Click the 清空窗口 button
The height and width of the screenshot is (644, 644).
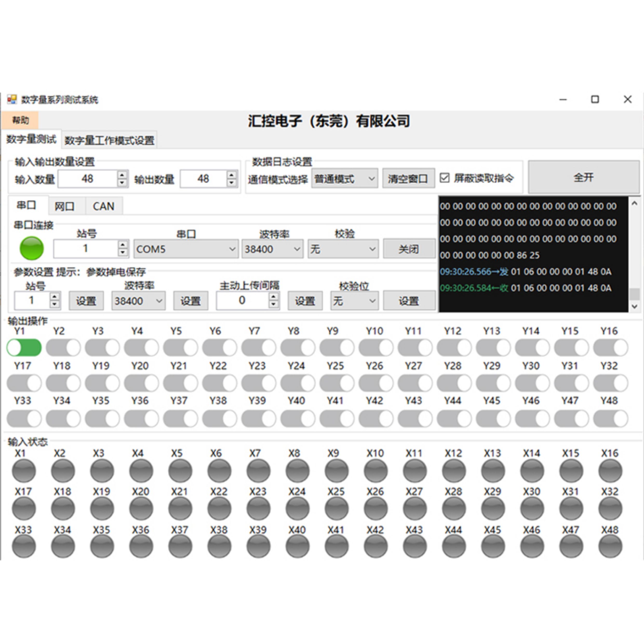click(408, 179)
